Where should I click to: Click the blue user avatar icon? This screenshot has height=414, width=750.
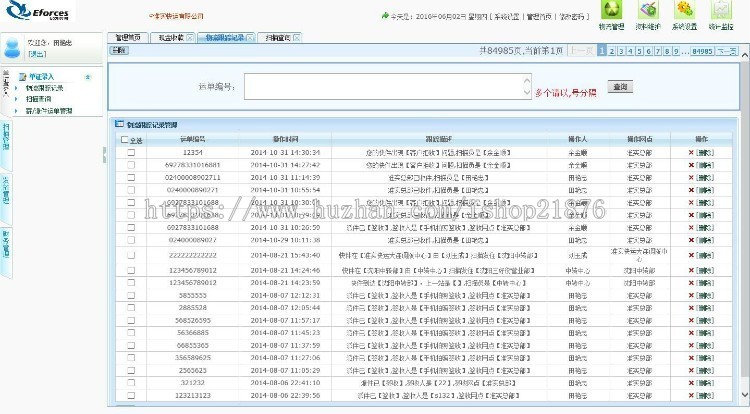pos(12,48)
